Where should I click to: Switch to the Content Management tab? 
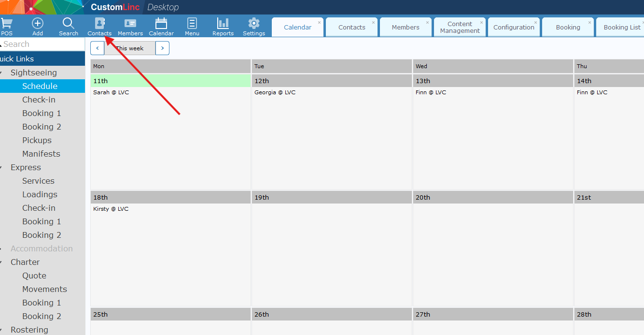[460, 28]
